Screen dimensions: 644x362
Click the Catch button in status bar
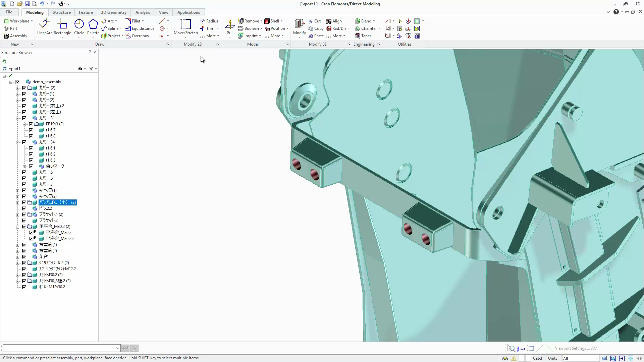click(538, 358)
